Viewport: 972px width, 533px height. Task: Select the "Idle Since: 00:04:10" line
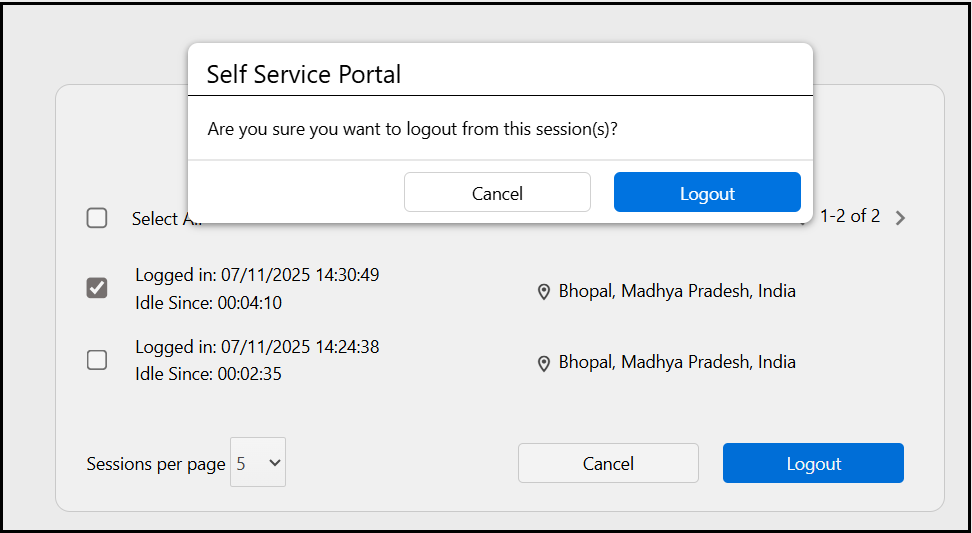(x=209, y=303)
